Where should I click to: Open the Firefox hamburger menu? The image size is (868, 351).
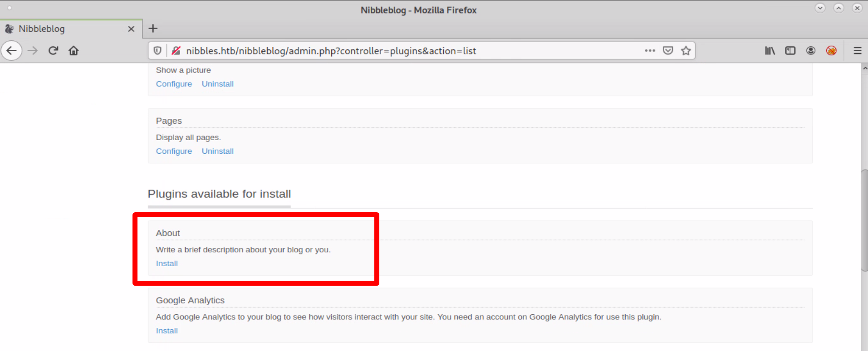857,51
